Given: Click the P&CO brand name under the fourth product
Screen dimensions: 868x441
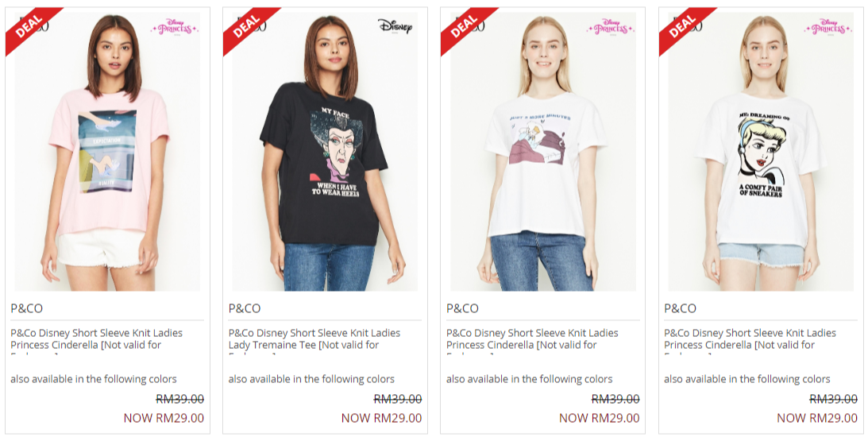Looking at the screenshot, I should tap(680, 308).
